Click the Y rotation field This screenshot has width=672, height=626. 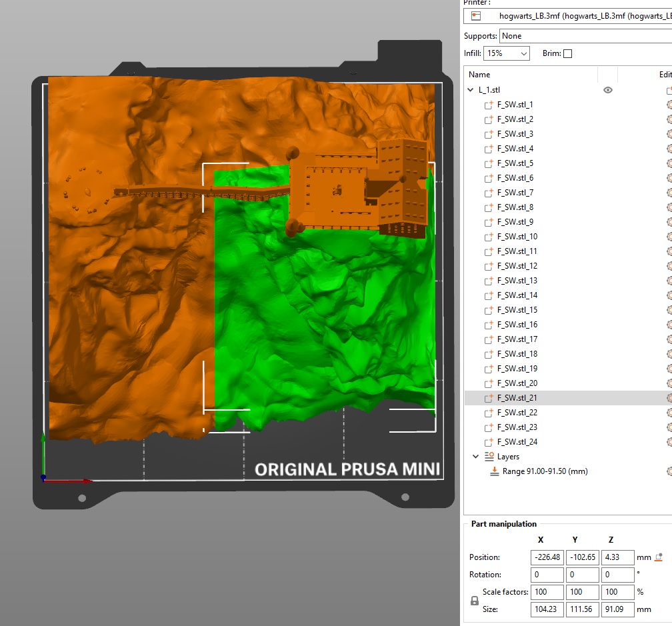point(583,575)
